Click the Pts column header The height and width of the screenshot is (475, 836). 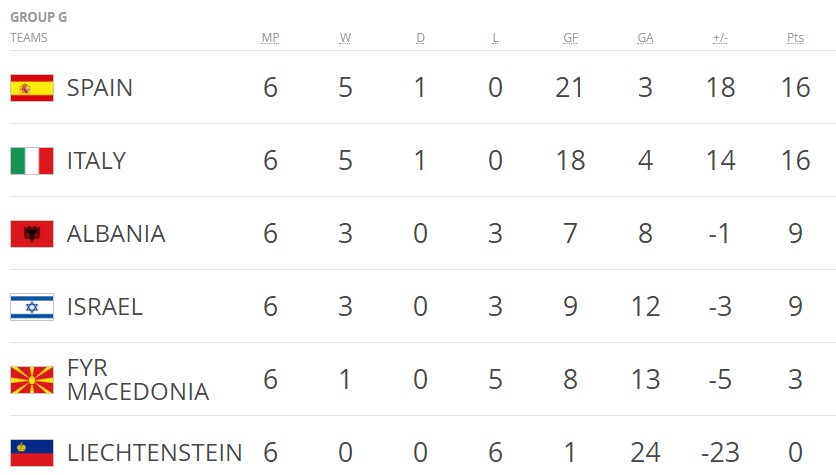[x=795, y=38]
